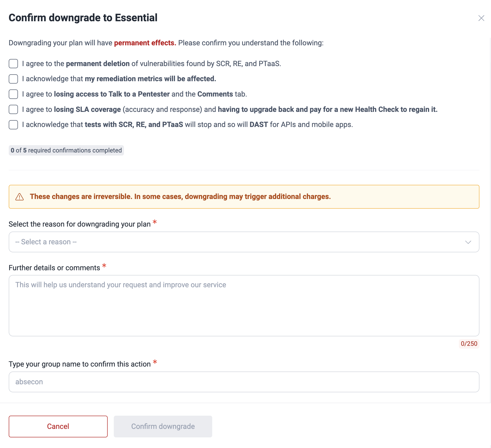Viewport: 491px width, 448px height.
Task: Acknowledge tests with SCR, RE, PTaaS stopping
Action: tap(13, 125)
